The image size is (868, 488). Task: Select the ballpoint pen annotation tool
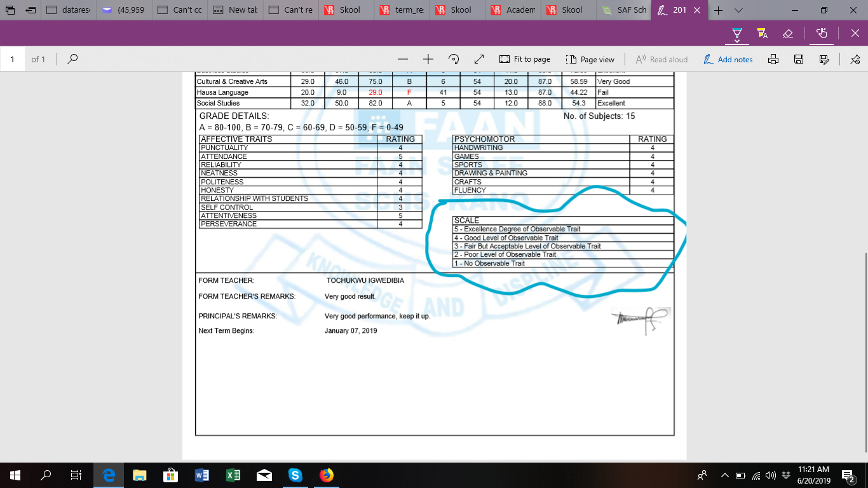coord(737,34)
